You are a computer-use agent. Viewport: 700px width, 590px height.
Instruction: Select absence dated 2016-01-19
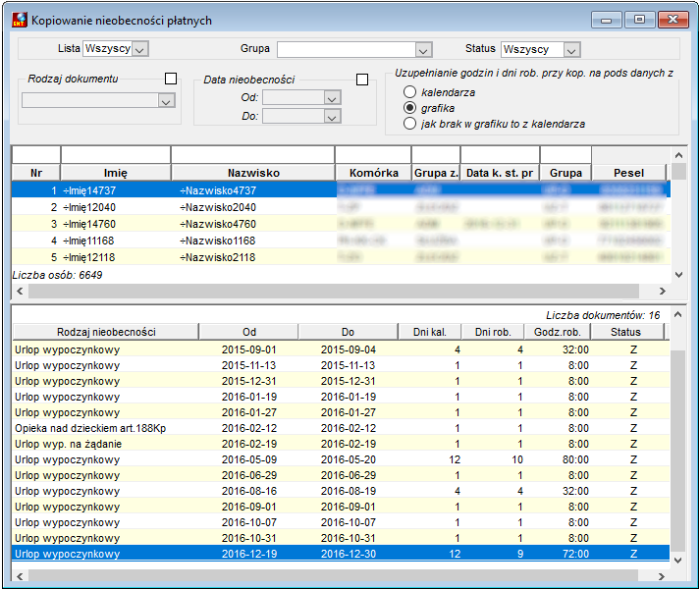(341, 397)
